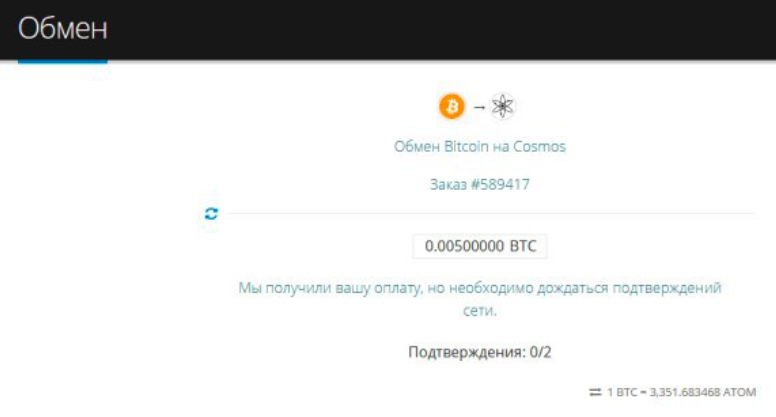
Task: Click the blue underline beneath Обмен tab
Action: [x=63, y=61]
